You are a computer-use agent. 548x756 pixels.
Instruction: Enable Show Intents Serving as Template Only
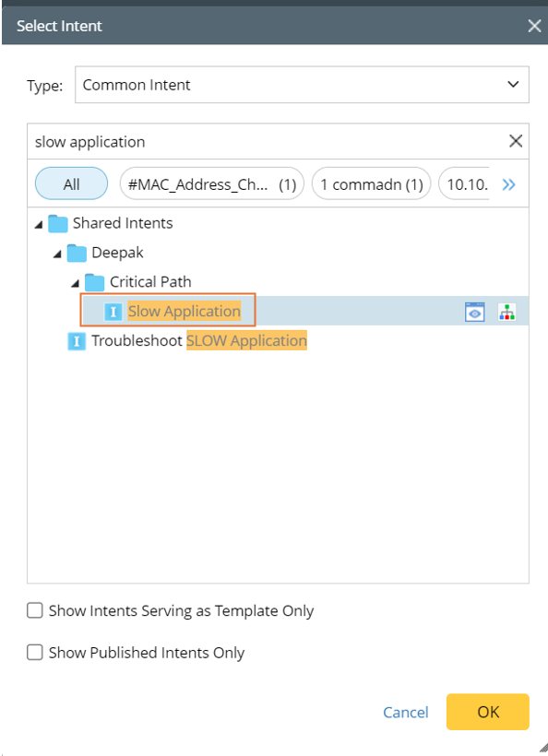[35, 610]
